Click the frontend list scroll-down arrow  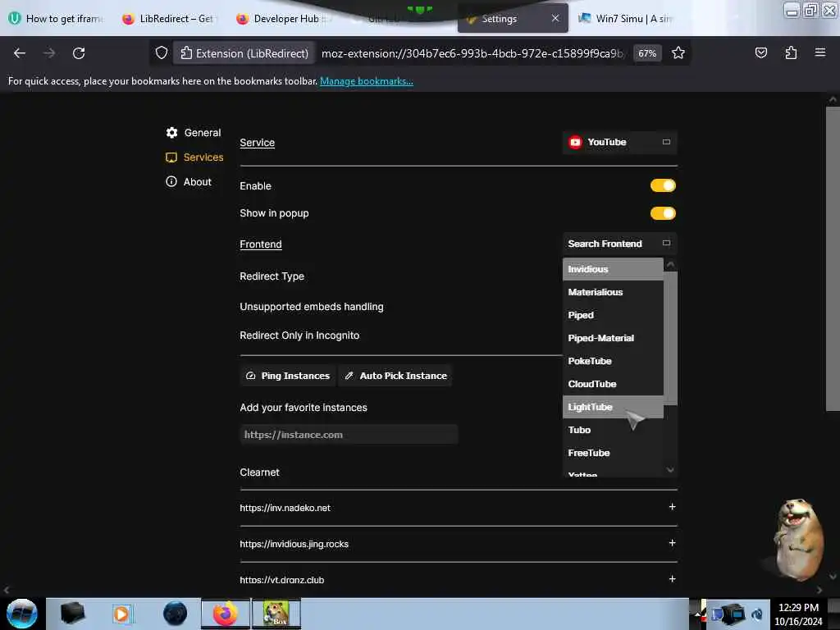point(670,470)
